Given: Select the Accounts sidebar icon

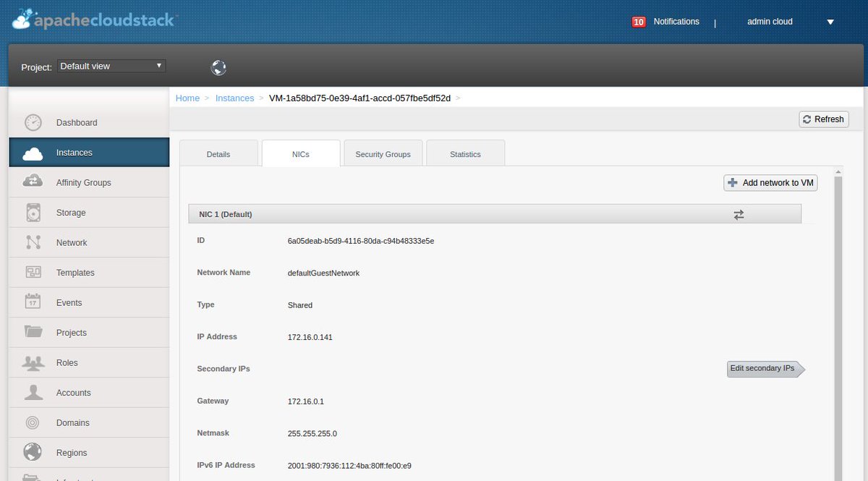Looking at the screenshot, I should point(33,392).
